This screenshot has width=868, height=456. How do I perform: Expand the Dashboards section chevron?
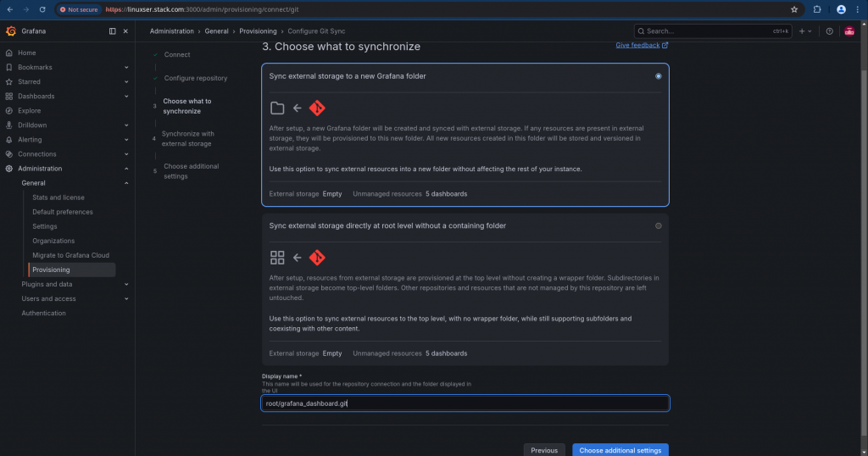126,96
